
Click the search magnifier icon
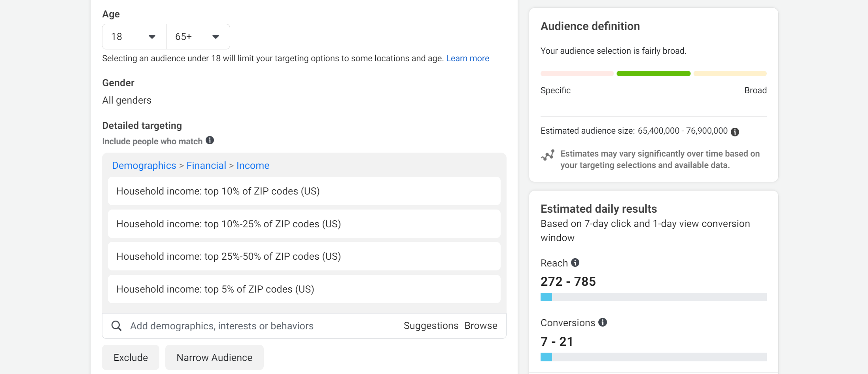click(116, 326)
